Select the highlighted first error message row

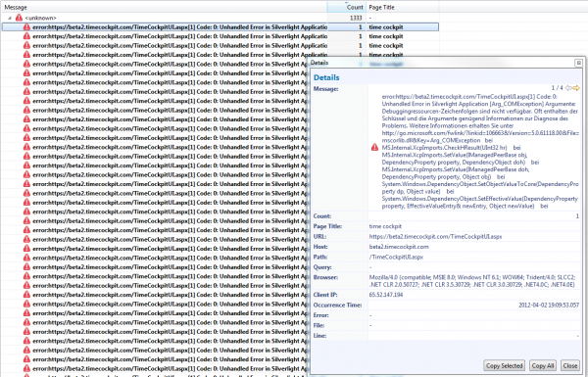(x=220, y=27)
